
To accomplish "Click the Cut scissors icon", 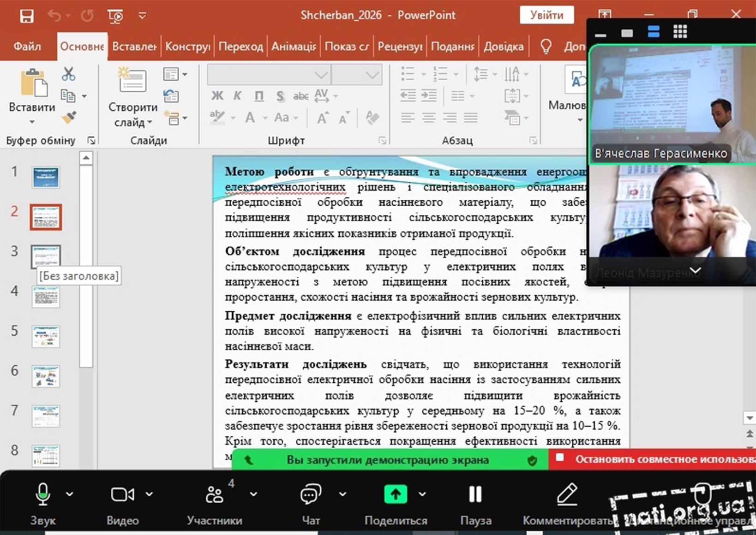I will click(x=68, y=74).
